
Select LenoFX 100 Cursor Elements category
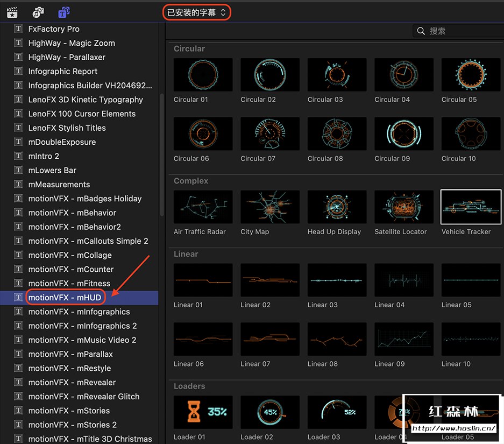tap(79, 114)
